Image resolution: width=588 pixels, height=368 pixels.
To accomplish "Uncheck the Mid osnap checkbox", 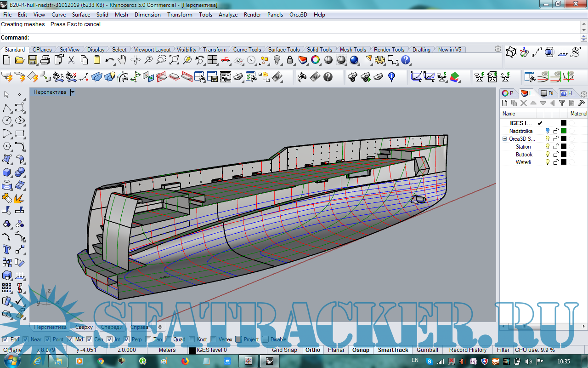I will [70, 339].
